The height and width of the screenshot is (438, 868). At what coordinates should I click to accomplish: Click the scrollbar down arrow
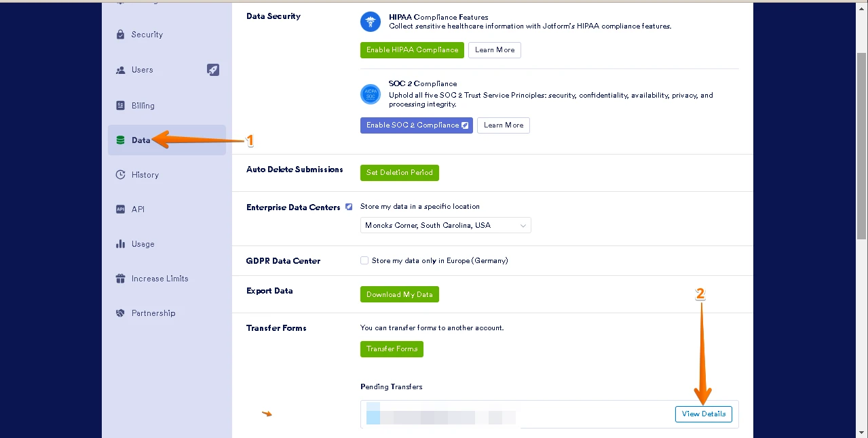pos(862,432)
